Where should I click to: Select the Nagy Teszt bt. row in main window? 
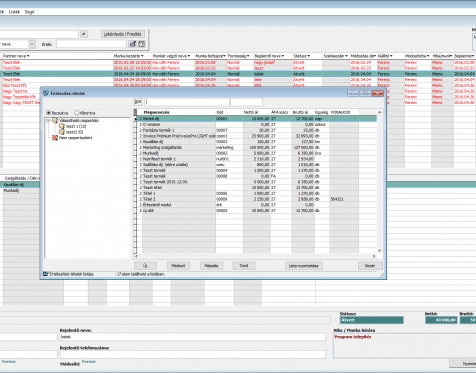[x=21, y=91]
